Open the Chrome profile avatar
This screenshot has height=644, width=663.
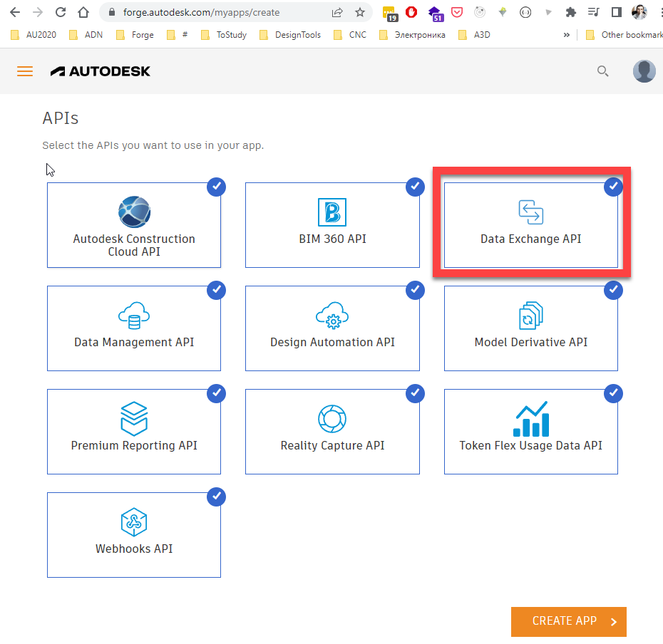639,12
